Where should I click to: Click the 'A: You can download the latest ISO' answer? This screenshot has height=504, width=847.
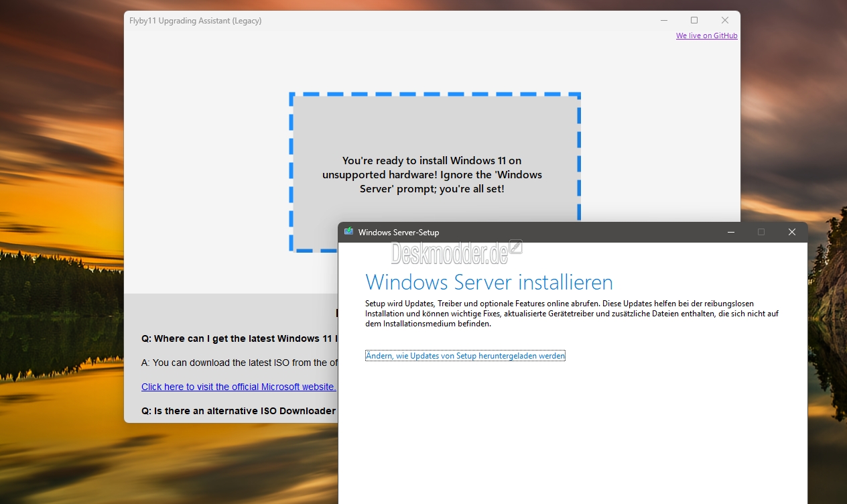click(x=239, y=363)
